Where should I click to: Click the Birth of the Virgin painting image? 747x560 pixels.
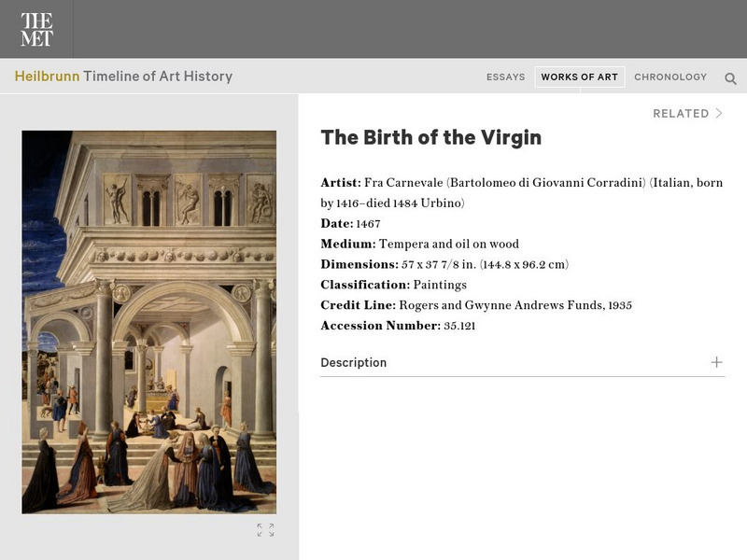point(149,321)
